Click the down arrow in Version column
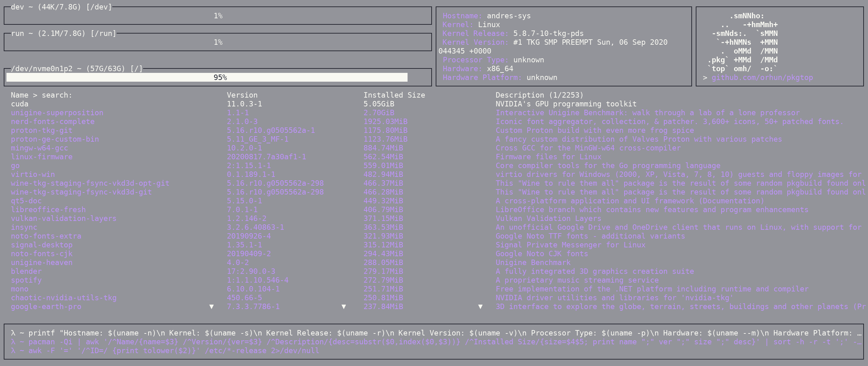The image size is (868, 366). (x=343, y=307)
